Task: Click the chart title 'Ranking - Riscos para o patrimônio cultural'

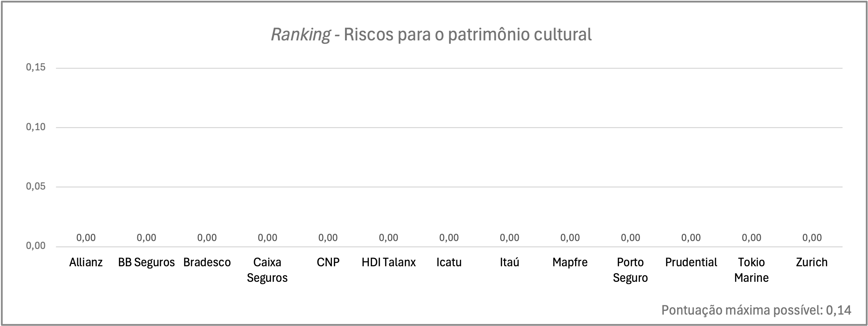Action: pos(431,35)
